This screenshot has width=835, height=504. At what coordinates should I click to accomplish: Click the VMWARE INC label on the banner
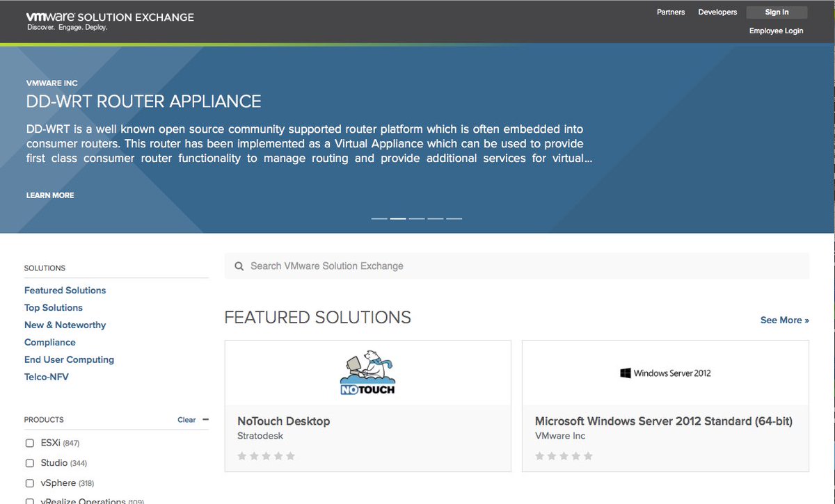(52, 83)
